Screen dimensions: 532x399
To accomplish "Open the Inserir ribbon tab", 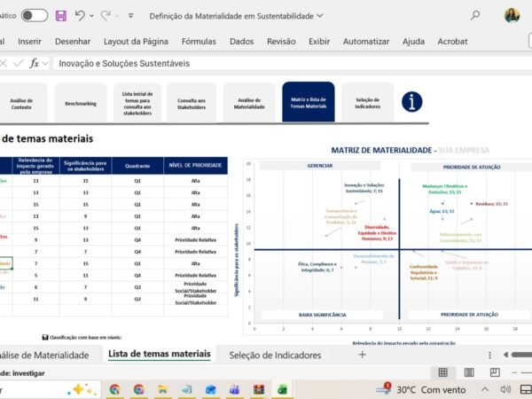I will 29,42.
